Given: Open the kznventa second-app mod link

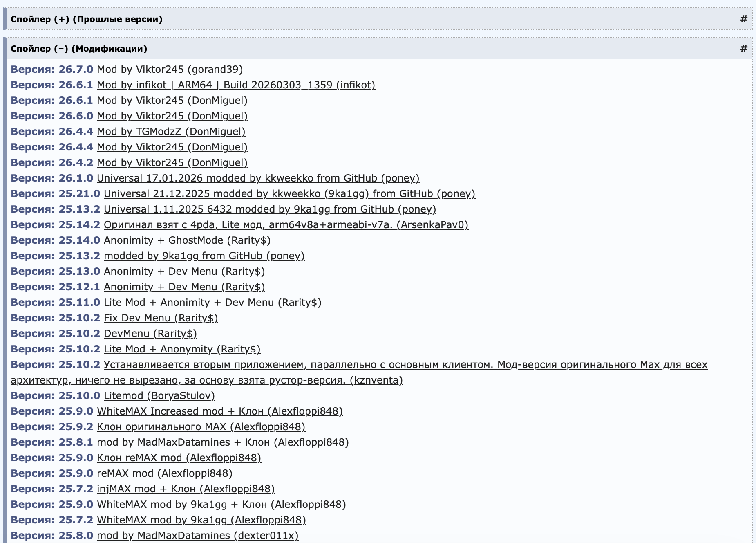Looking at the screenshot, I should (405, 365).
